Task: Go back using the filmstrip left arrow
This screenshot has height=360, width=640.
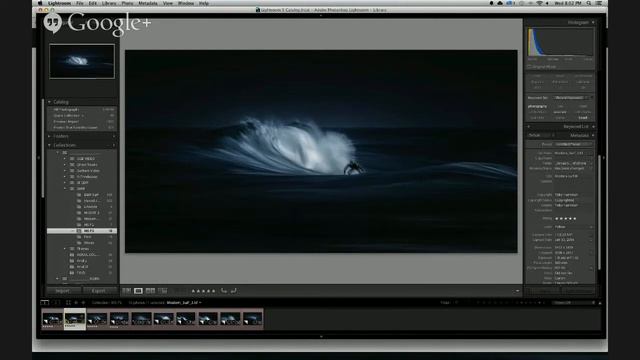Action: pyautogui.click(x=76, y=302)
